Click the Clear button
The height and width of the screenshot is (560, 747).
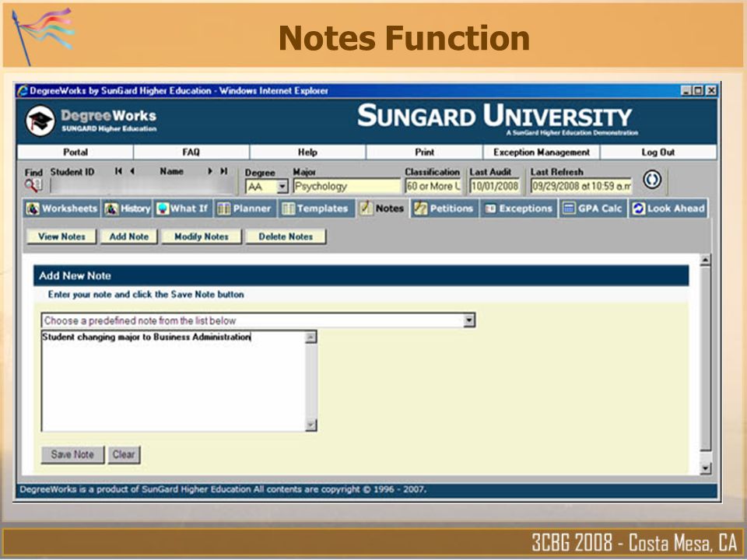pos(124,454)
